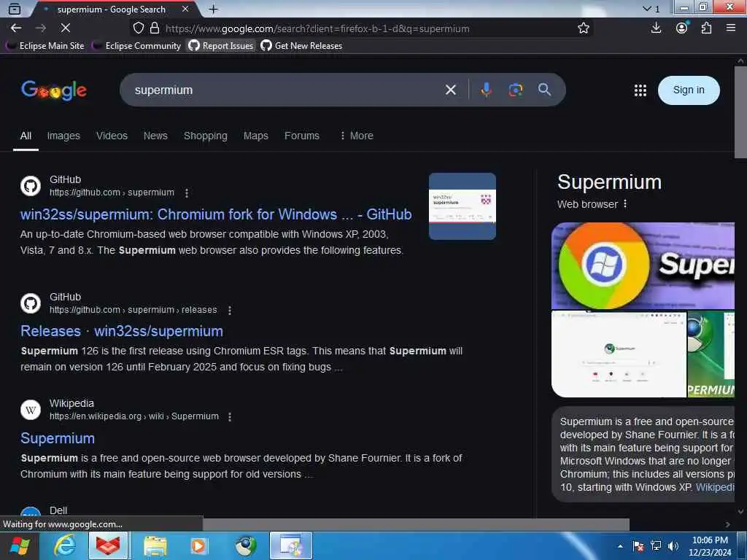Open the Firefox hamburger menu
Screen dimensions: 747x560
pos(731,28)
